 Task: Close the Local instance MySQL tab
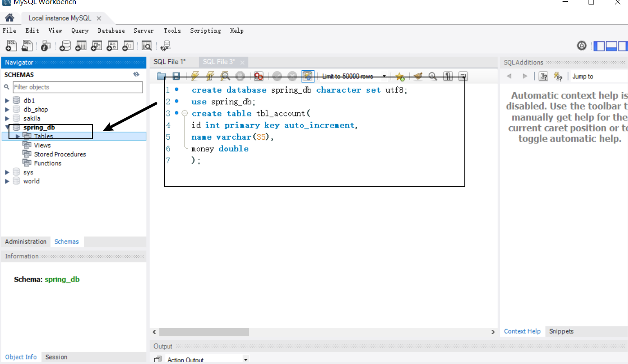(x=99, y=18)
